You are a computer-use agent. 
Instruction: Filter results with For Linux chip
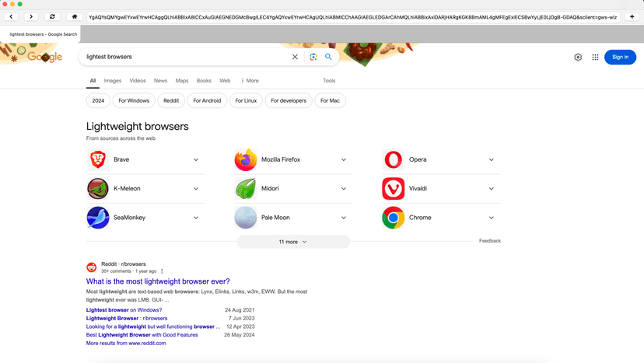[246, 100]
